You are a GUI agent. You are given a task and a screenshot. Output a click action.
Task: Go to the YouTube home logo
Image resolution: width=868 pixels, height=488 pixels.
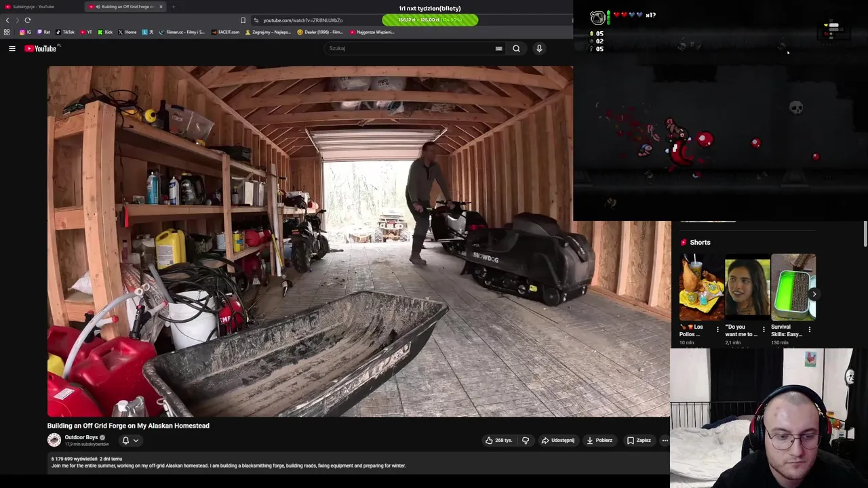pyautogui.click(x=42, y=48)
